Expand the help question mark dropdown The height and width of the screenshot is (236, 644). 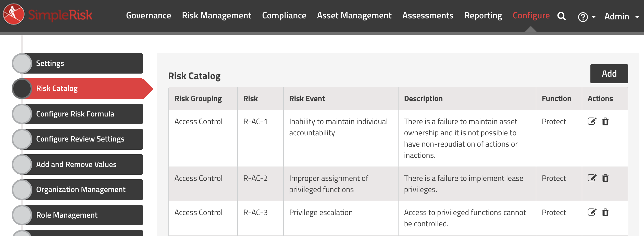click(x=586, y=17)
